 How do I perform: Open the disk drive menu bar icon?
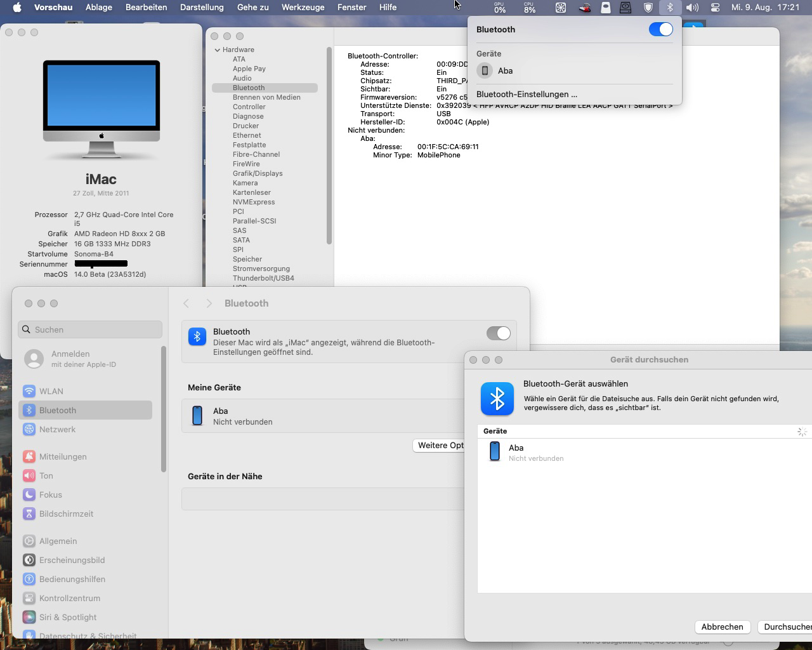coord(625,8)
